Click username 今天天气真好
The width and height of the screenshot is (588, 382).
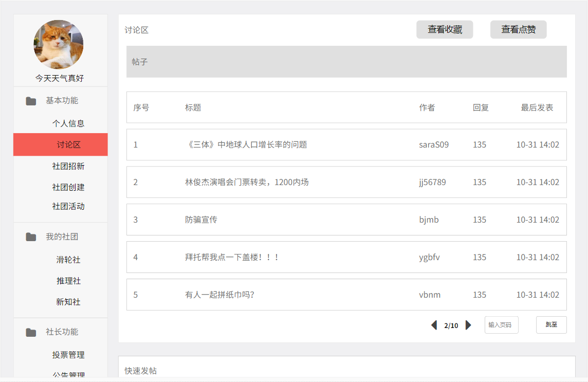(x=59, y=78)
